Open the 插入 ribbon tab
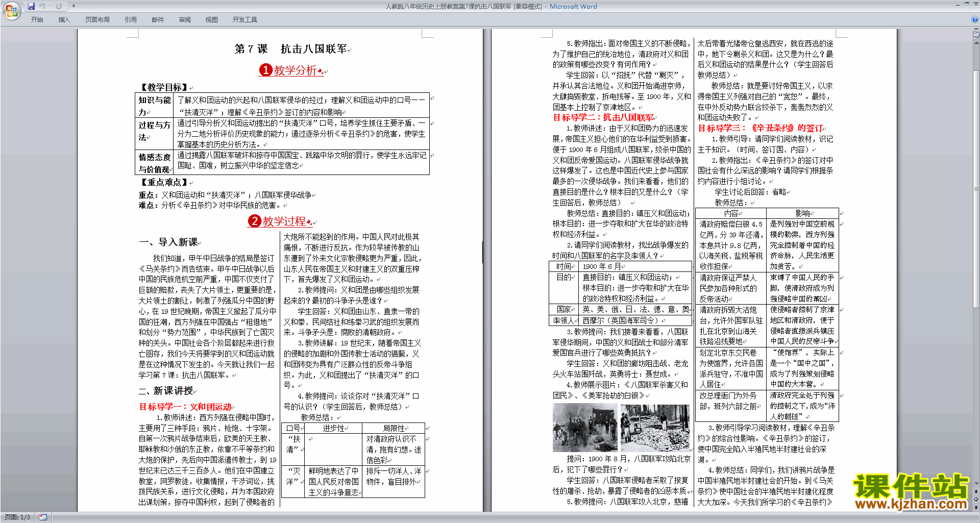 64,20
